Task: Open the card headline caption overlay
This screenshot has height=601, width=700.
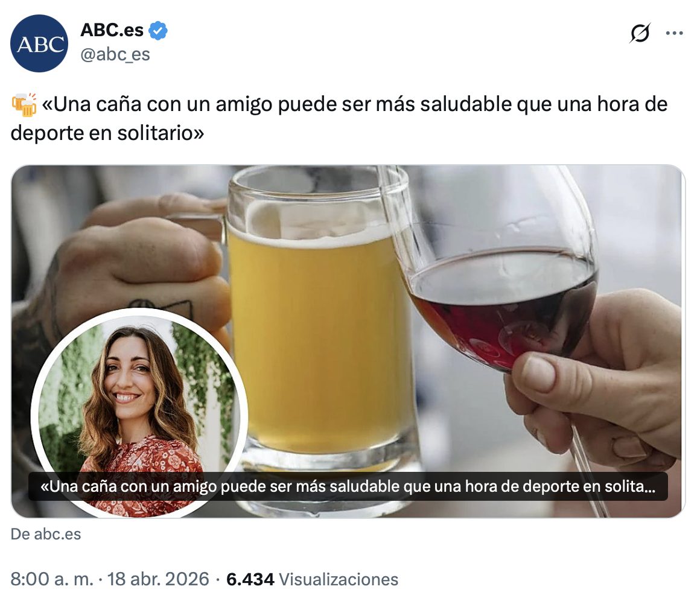Action: pyautogui.click(x=348, y=486)
